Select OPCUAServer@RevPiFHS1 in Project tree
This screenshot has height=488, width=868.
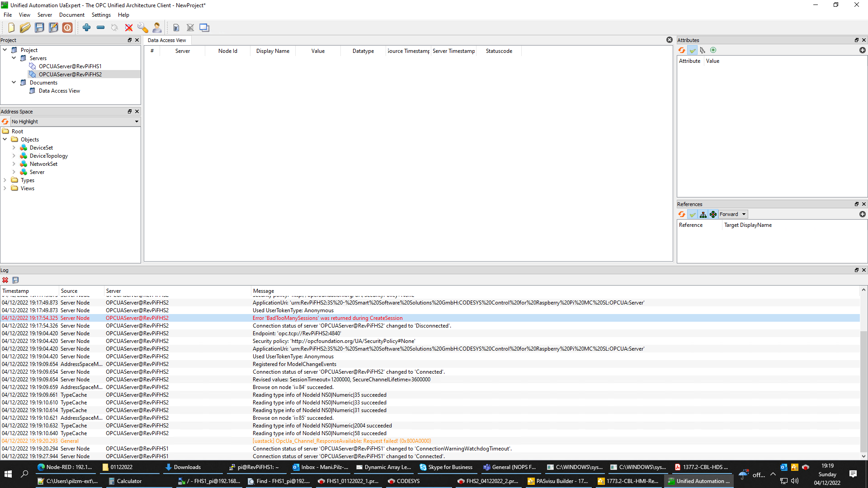70,66
